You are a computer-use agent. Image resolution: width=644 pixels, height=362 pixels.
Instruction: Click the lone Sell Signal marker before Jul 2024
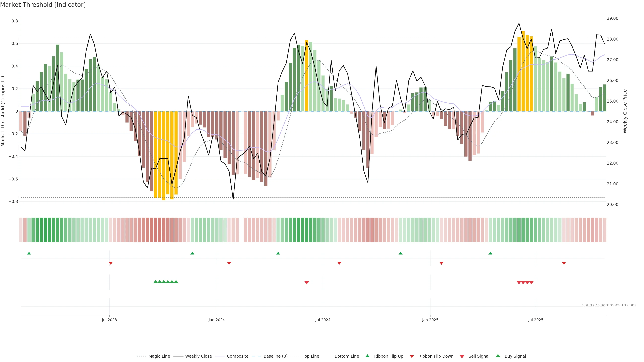tap(307, 283)
